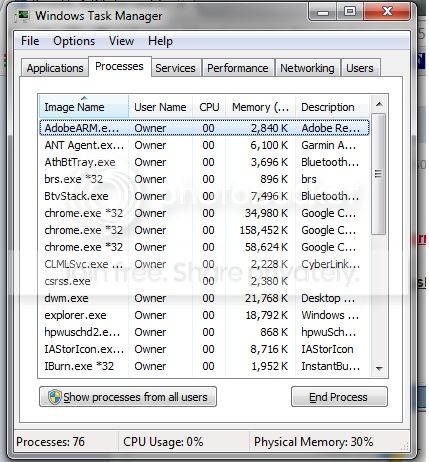This screenshot has height=462, width=429.
Task: Select chrome.exe using 158,452 K memory
Action: click(204, 230)
